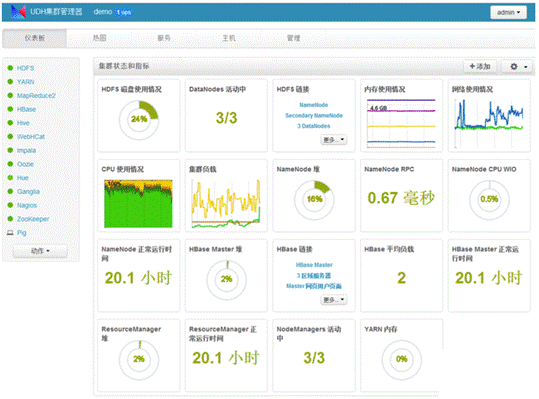The height and width of the screenshot is (399, 539).
Task: Switch to the 热图 heatmap tab
Action: click(x=99, y=38)
